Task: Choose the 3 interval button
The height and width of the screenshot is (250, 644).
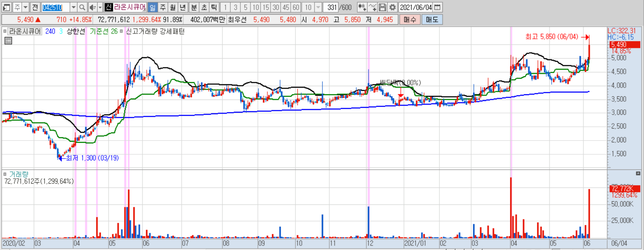Action: coord(235,7)
